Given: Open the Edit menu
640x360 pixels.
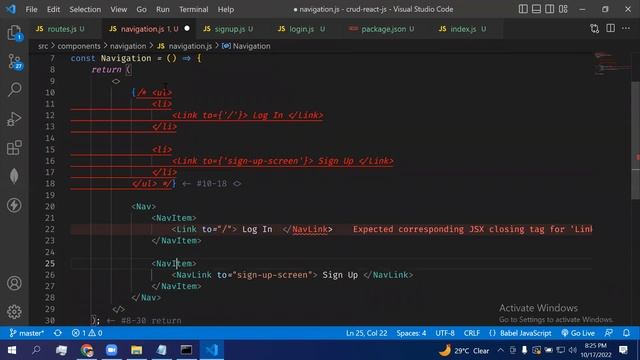Looking at the screenshot, I should [x=53, y=9].
